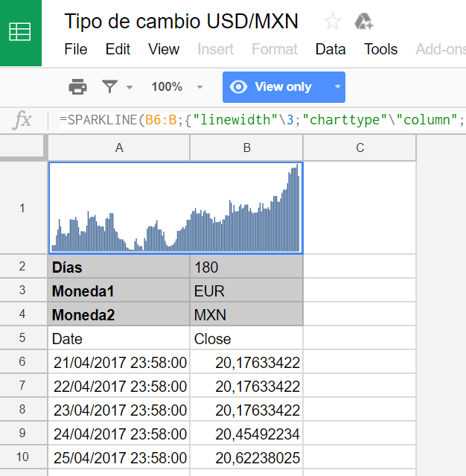This screenshot has width=466, height=476.
Task: Click the document title Tipo de cambio USD/MXN
Action: point(182,22)
